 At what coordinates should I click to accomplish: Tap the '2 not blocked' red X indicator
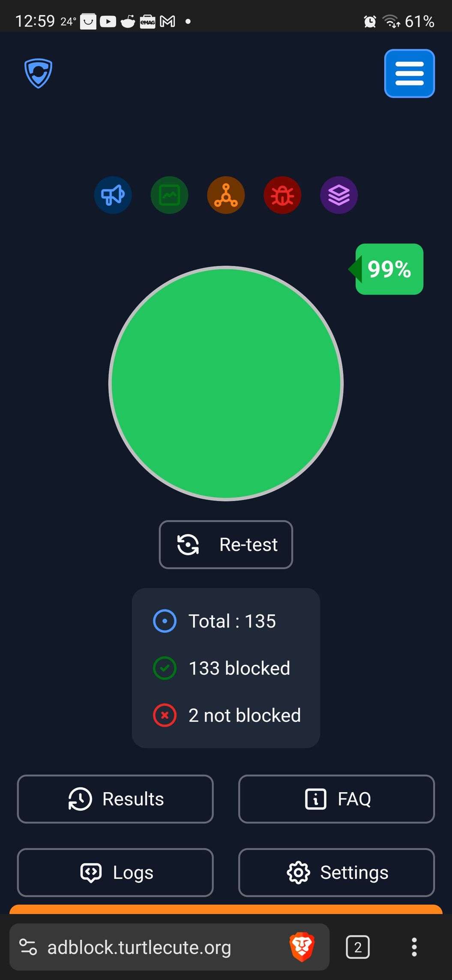165,715
